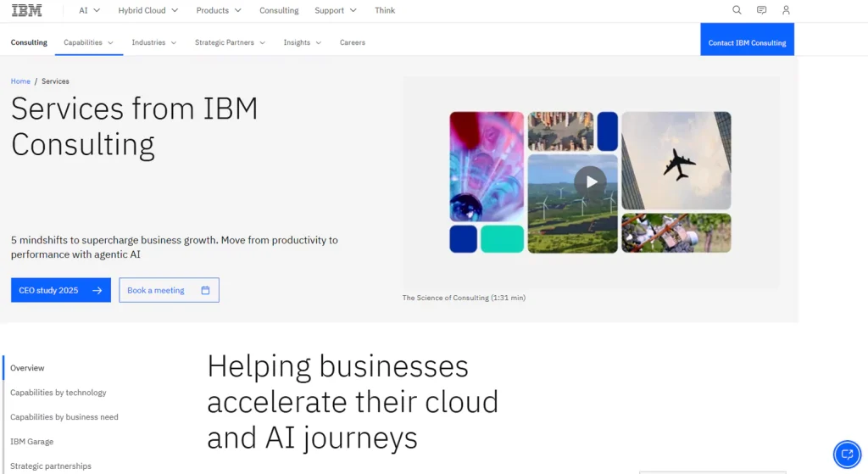868x474 pixels.
Task: Expand the Products dropdown
Action: [219, 10]
